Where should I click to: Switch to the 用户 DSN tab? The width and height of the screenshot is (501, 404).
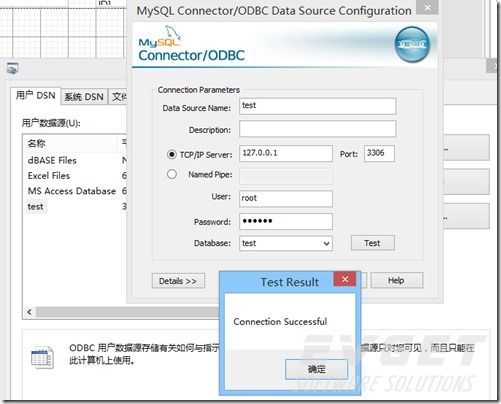click(36, 96)
